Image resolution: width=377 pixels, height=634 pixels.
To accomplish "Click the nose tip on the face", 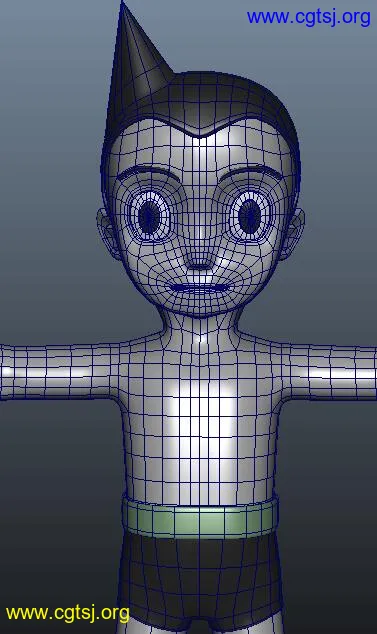I will tap(200, 261).
